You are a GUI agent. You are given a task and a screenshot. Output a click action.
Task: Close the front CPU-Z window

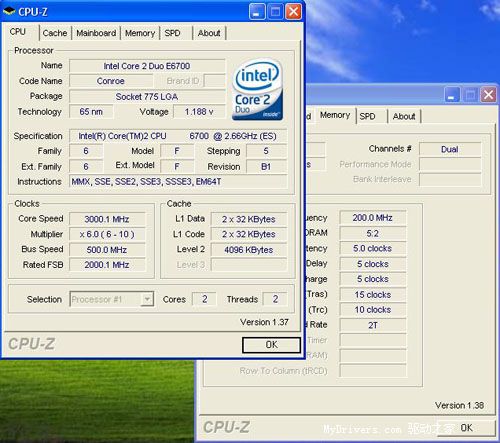[x=294, y=12]
